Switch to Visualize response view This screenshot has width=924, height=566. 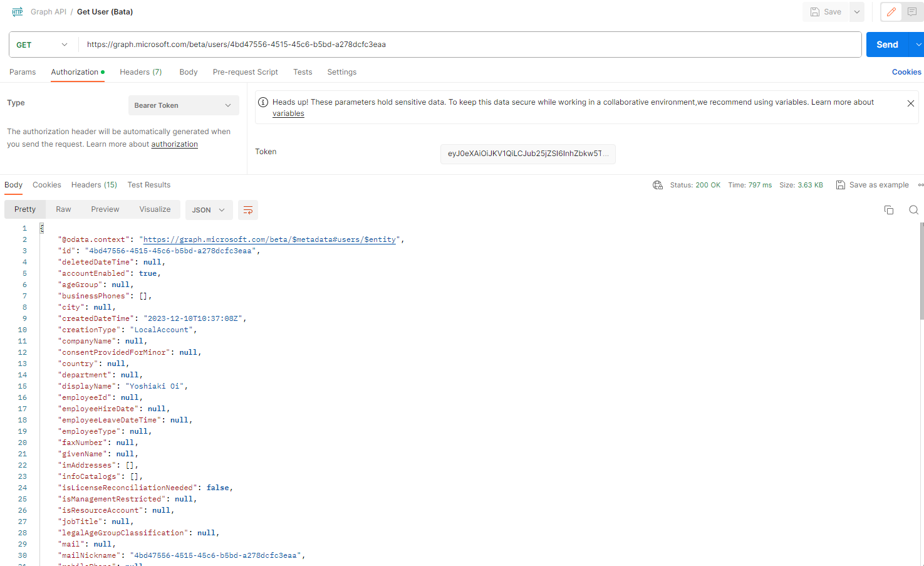155,209
